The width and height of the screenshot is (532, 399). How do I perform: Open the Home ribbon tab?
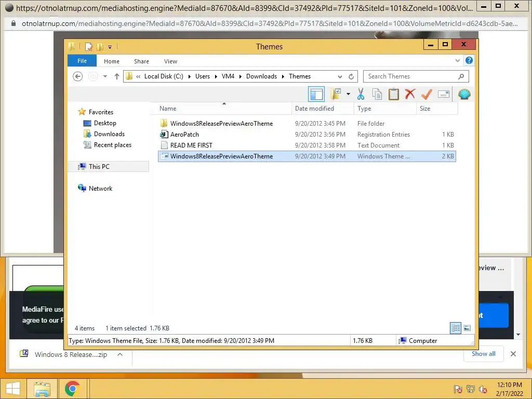112,61
